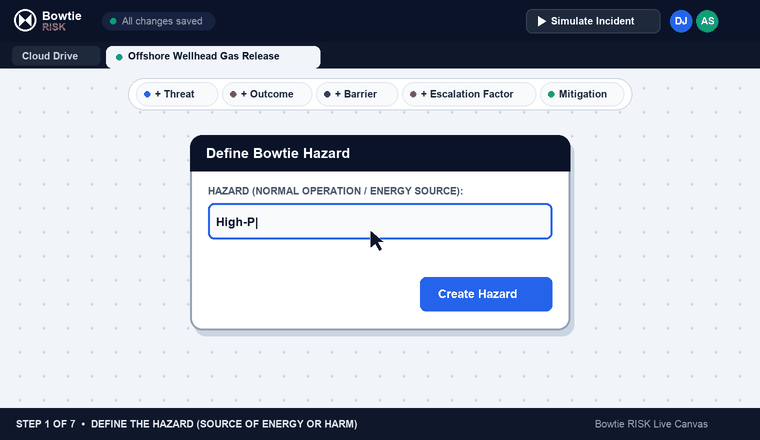Click the Create Hazard button

click(486, 294)
